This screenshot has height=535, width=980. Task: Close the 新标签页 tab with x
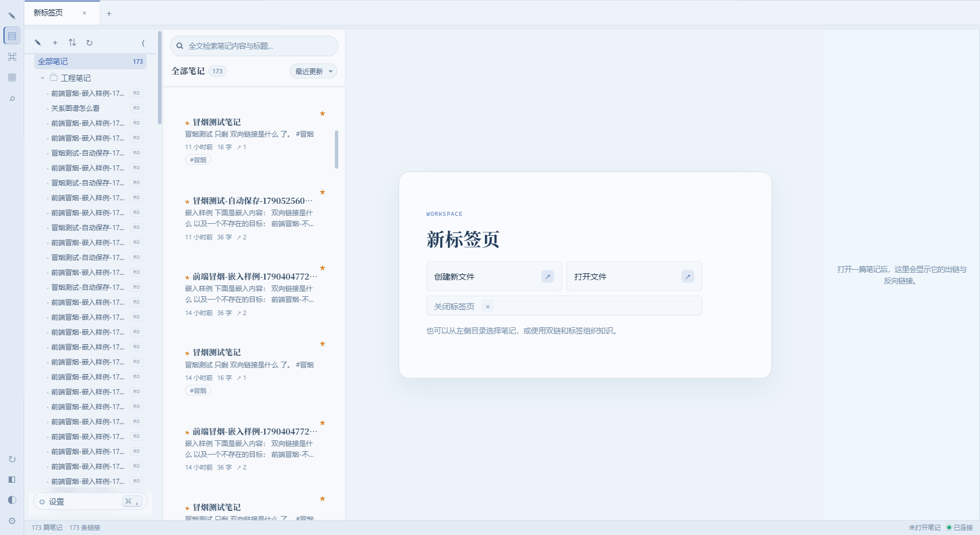(84, 13)
